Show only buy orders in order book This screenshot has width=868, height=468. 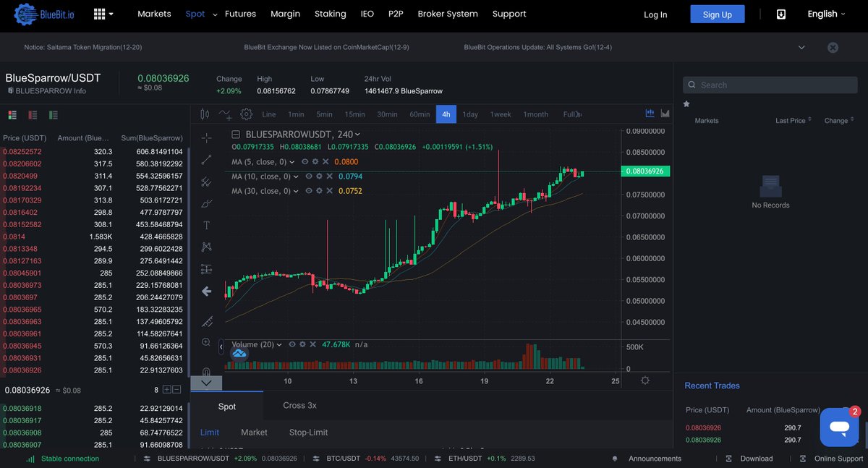(53, 115)
